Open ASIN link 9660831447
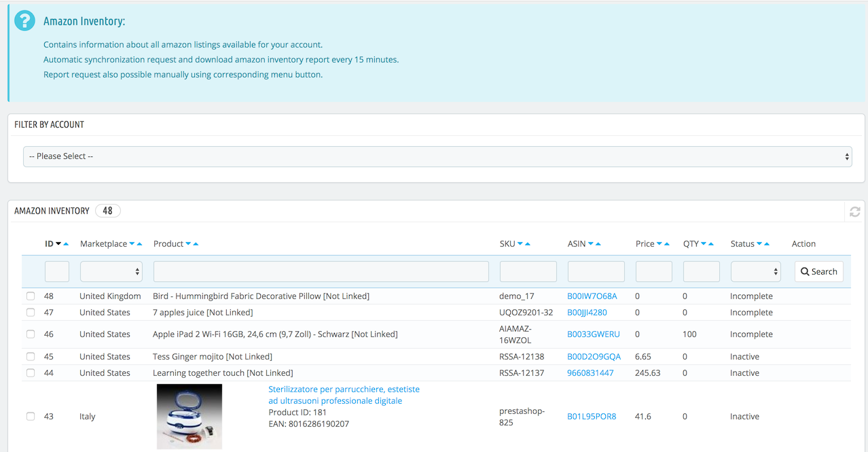 coord(590,373)
